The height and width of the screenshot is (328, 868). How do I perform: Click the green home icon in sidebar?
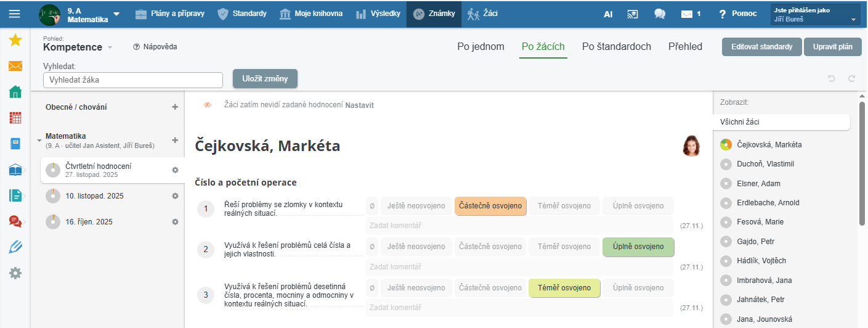pos(15,92)
